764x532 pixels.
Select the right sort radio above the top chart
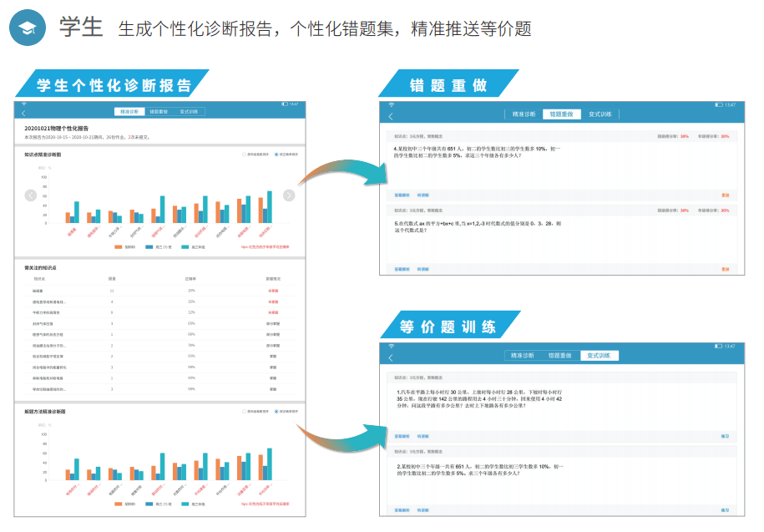pyautogui.click(x=276, y=155)
